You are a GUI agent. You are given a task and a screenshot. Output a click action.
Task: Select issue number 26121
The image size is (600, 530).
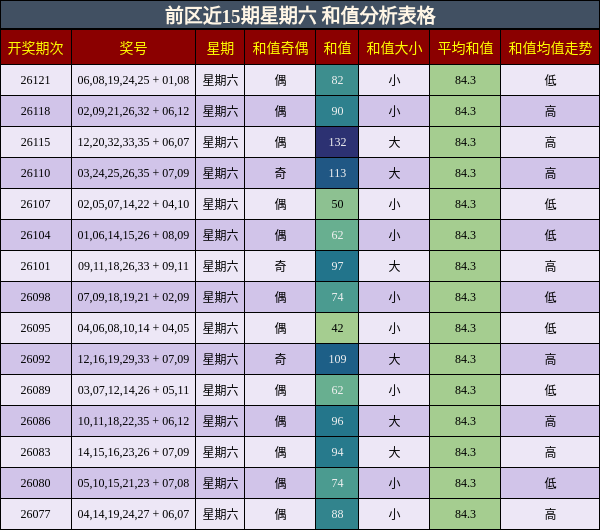point(36,80)
